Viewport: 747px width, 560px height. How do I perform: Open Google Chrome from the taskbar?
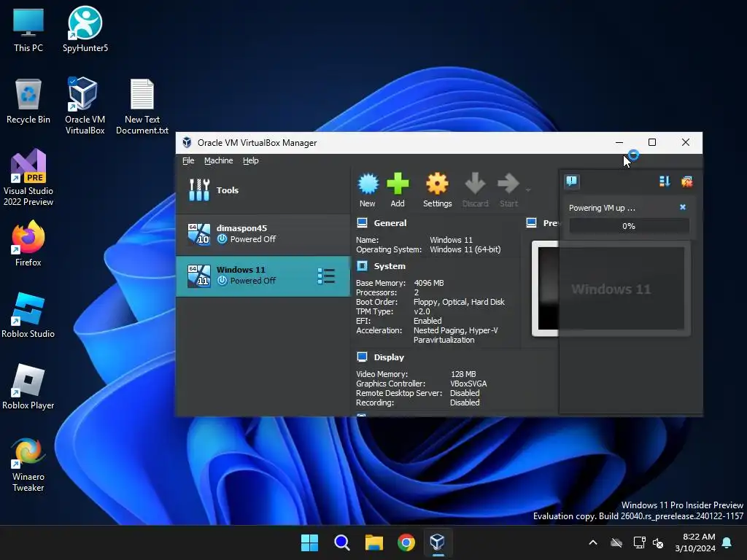(x=406, y=542)
